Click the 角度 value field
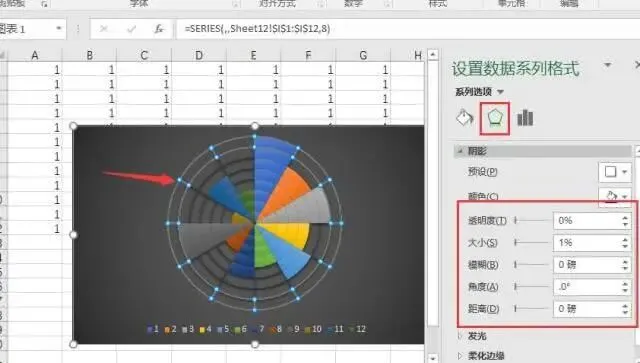The image size is (640, 363). [x=587, y=287]
